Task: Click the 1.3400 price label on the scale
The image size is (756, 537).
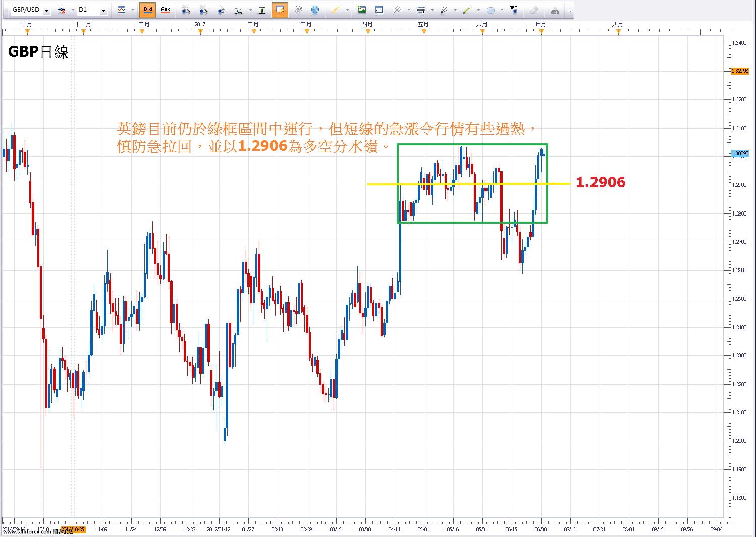Action: click(x=739, y=43)
